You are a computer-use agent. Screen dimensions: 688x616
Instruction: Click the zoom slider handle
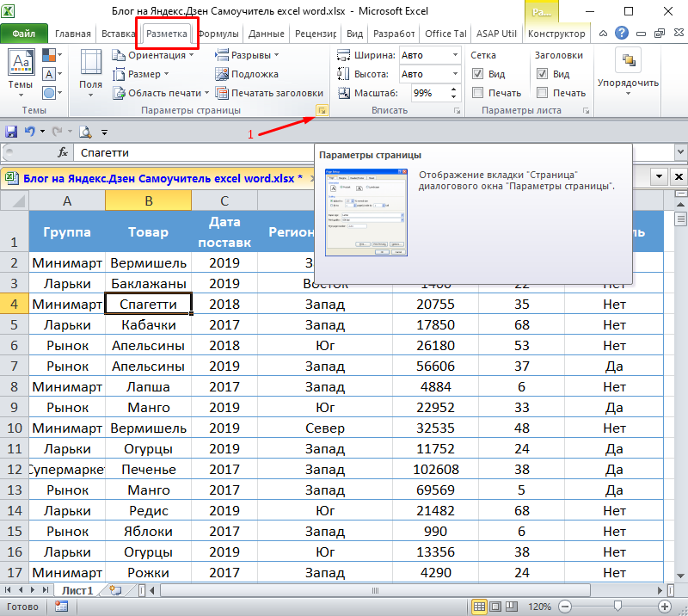click(617, 607)
